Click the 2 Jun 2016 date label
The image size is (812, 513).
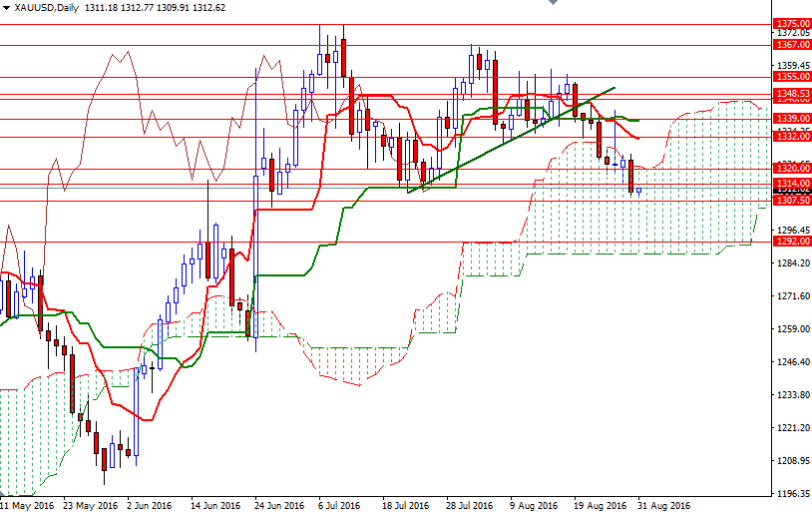coord(150,506)
